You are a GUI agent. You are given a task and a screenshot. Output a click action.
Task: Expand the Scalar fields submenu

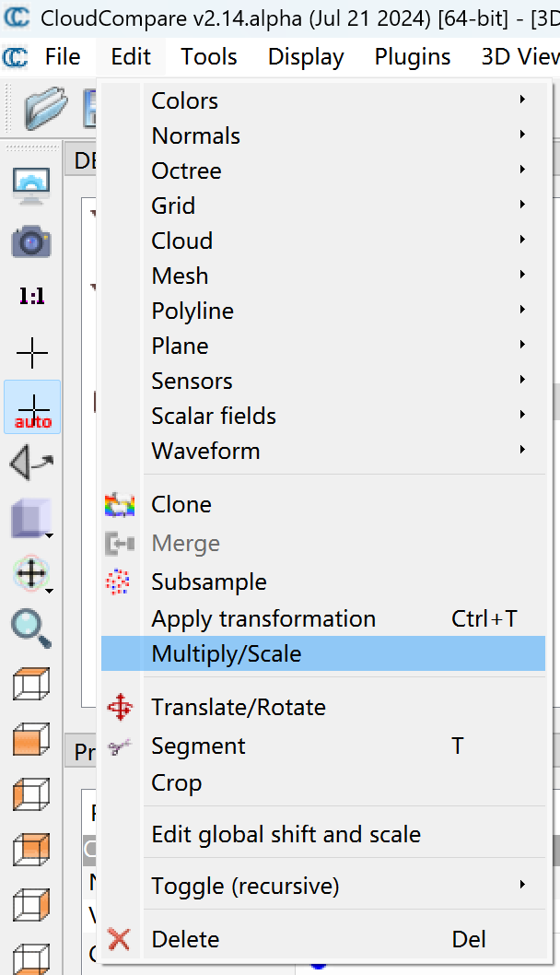coord(323,416)
